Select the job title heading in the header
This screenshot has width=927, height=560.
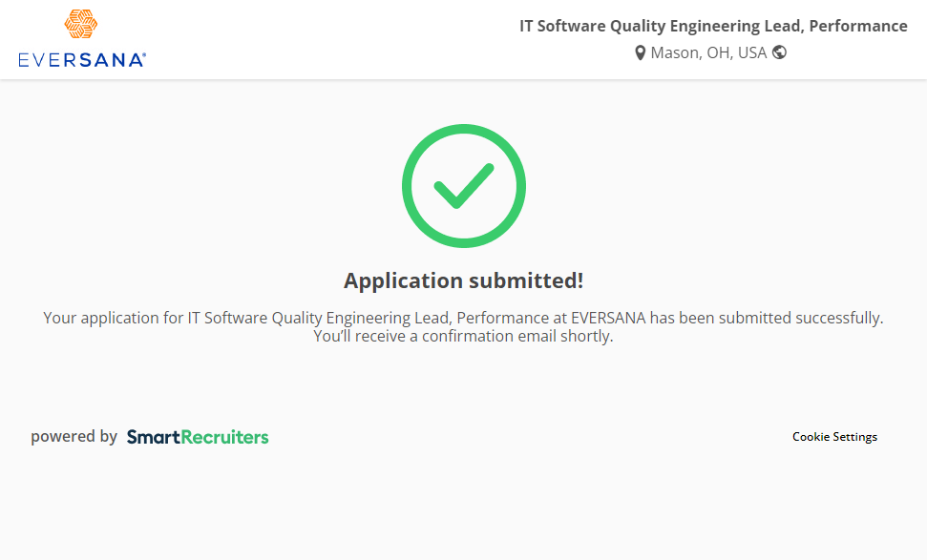(x=712, y=26)
